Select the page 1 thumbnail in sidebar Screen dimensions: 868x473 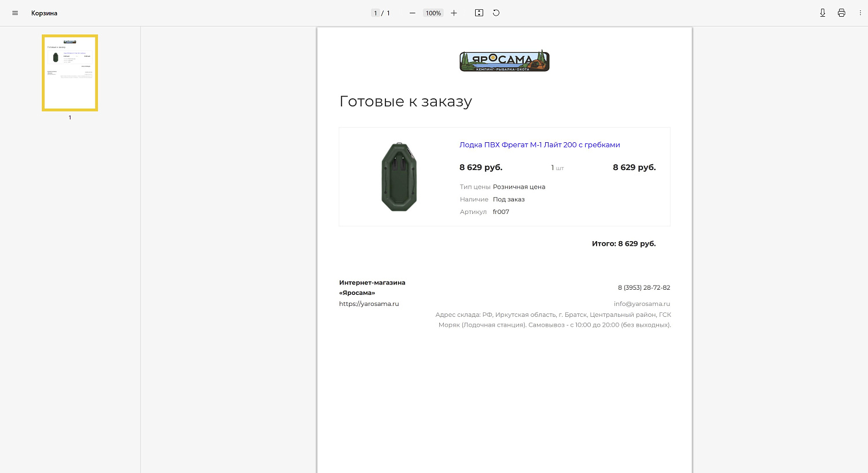click(70, 73)
